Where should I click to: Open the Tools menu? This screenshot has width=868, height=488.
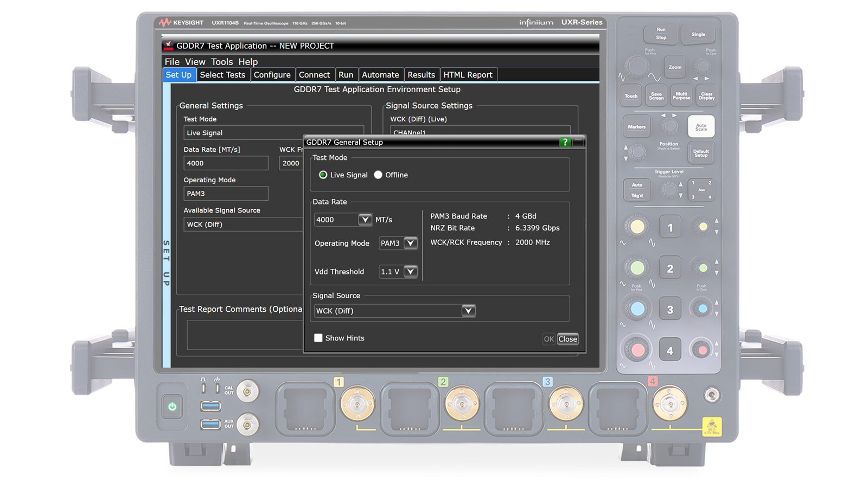(x=222, y=61)
